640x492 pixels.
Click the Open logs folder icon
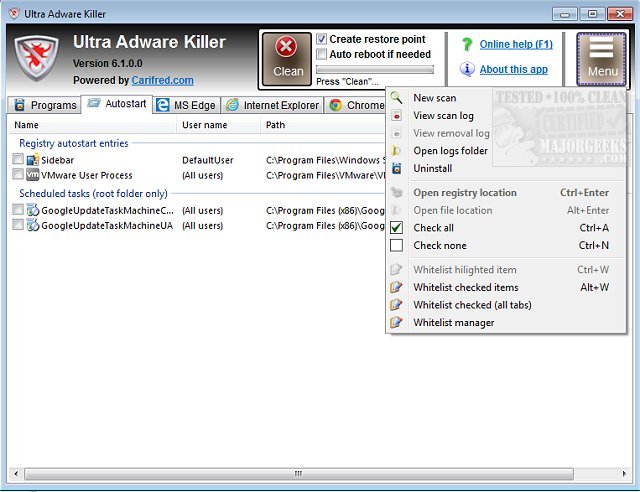tap(396, 151)
